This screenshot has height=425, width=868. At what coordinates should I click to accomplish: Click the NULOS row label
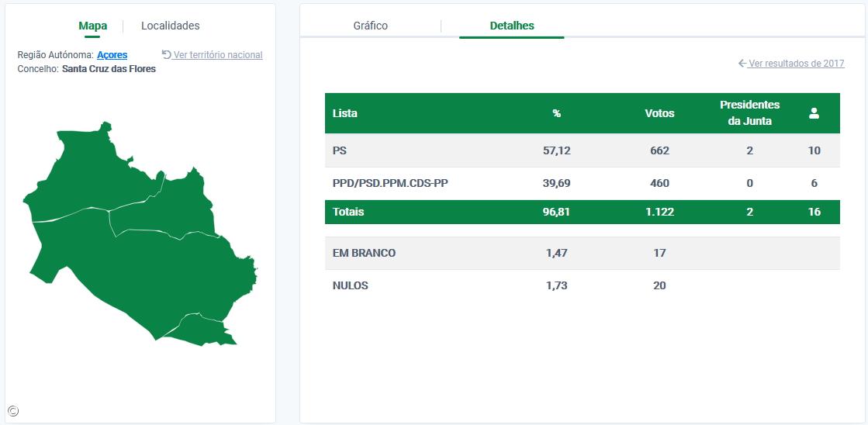(x=350, y=285)
